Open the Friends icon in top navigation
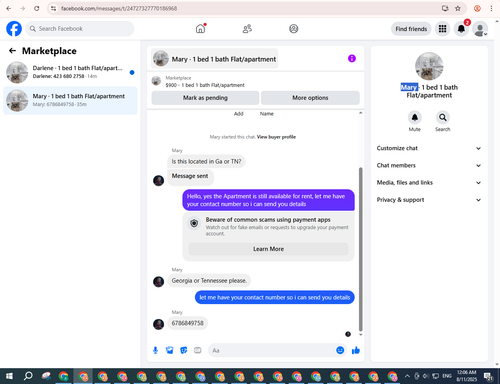 click(x=247, y=29)
